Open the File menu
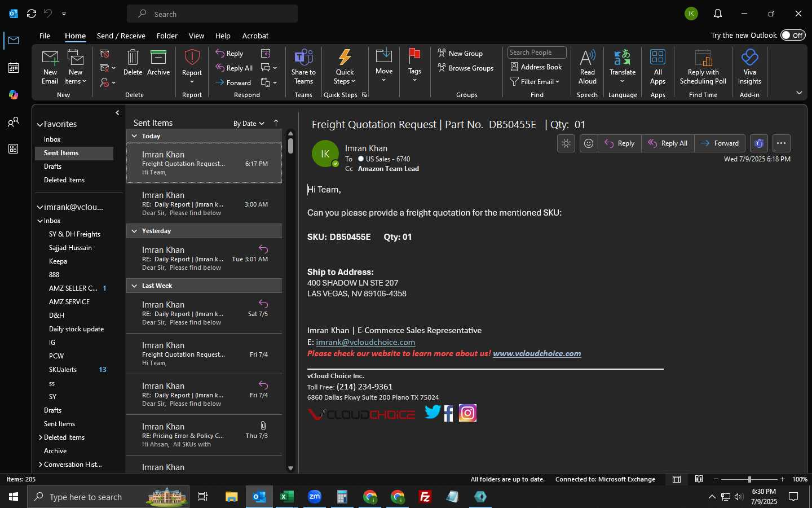The image size is (812, 508). click(45, 36)
